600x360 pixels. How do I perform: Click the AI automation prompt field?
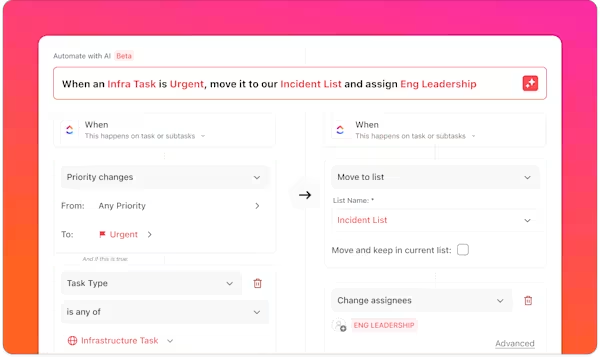pos(300,83)
